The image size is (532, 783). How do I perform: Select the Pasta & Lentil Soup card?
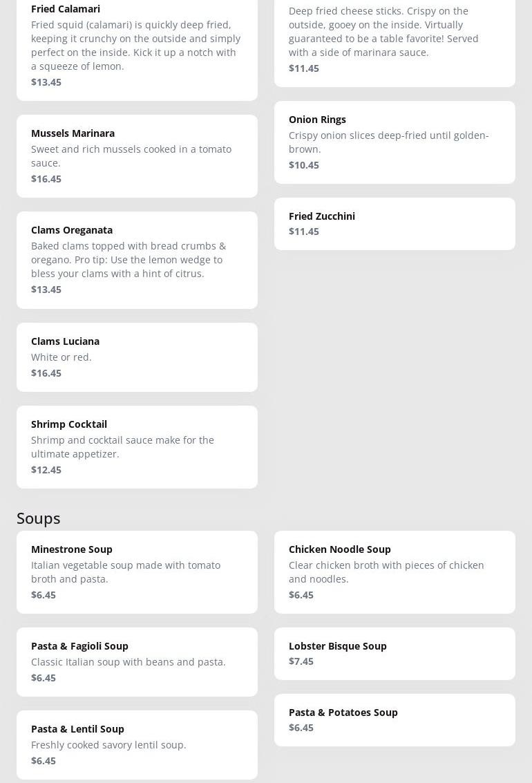[x=137, y=744]
